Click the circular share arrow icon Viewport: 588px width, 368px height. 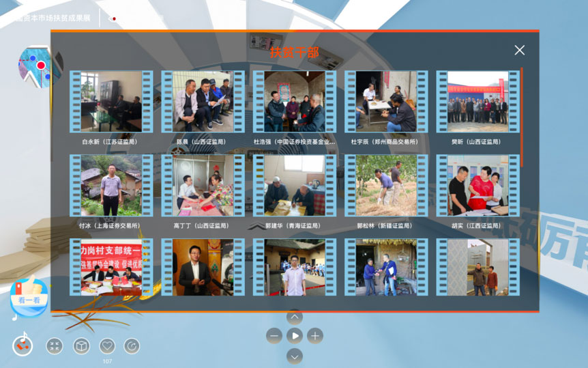132,346
